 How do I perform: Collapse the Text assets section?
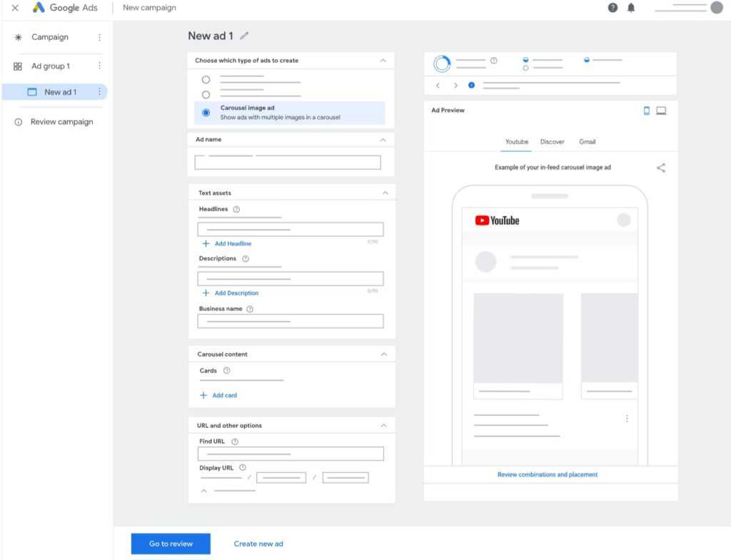385,193
